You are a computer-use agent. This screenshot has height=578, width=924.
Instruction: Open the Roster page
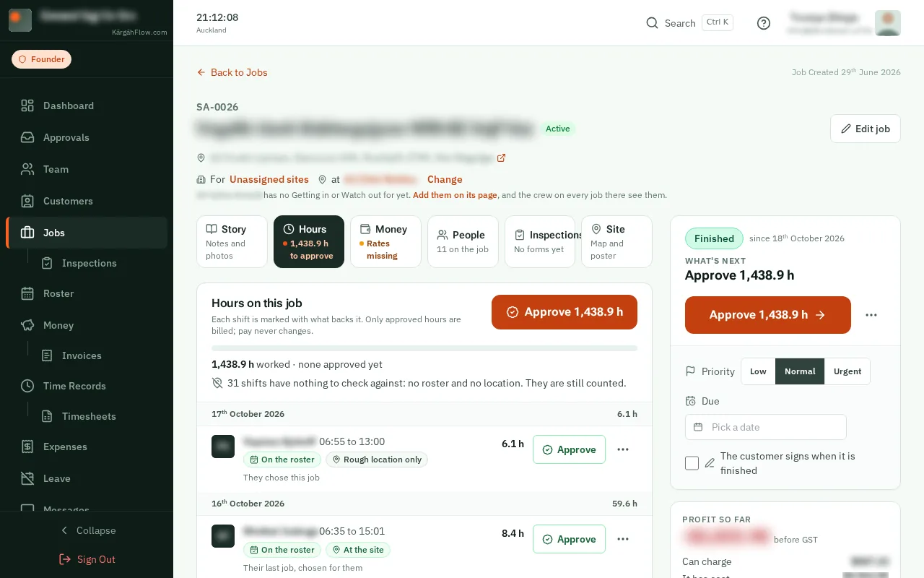(87, 293)
